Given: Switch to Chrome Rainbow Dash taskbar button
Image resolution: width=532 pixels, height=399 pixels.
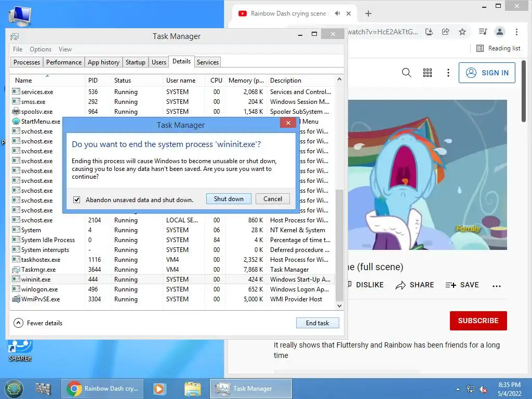Looking at the screenshot, I should pyautogui.click(x=102, y=389).
